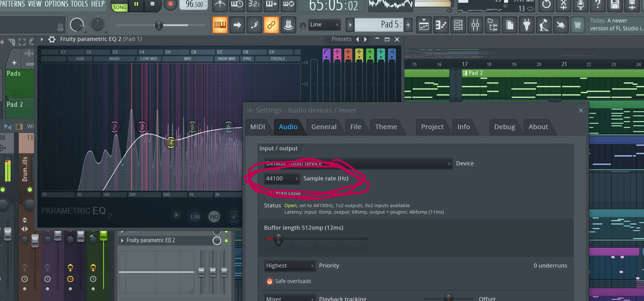
Task: Toggle the Safe overloads option
Action: [270, 281]
